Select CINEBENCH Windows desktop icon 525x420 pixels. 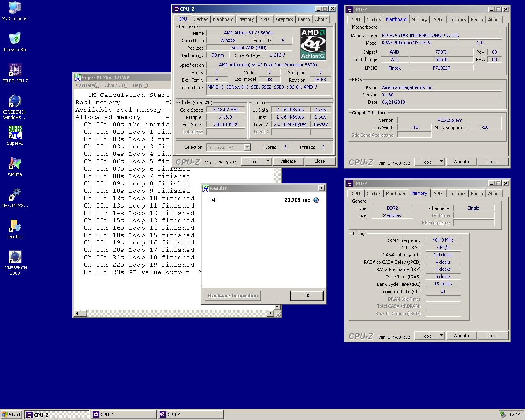click(x=15, y=107)
